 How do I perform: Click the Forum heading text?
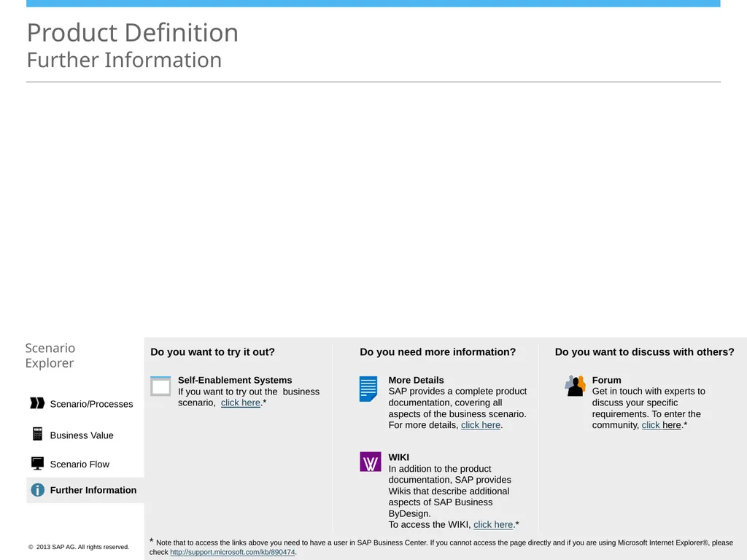pos(606,380)
